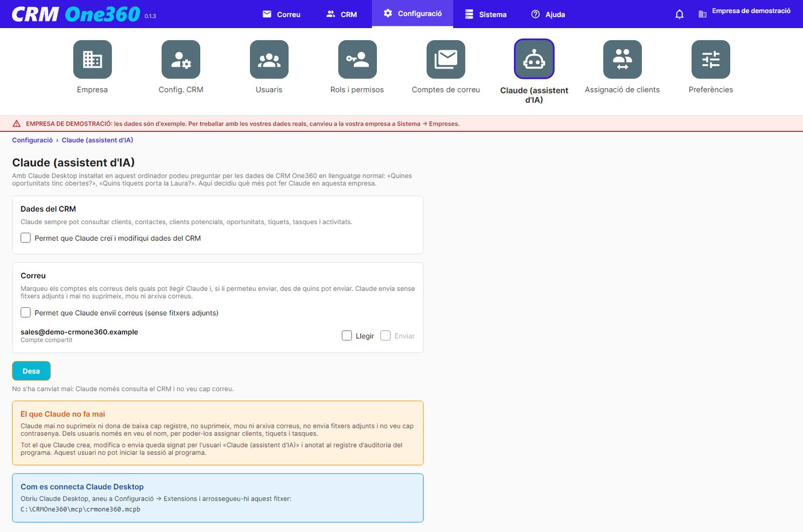Open the Empresa settings icon
803x532 pixels.
coord(92,60)
